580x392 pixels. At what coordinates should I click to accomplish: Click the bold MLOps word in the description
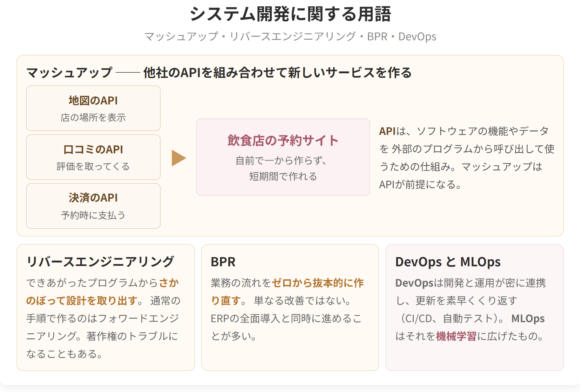528,318
